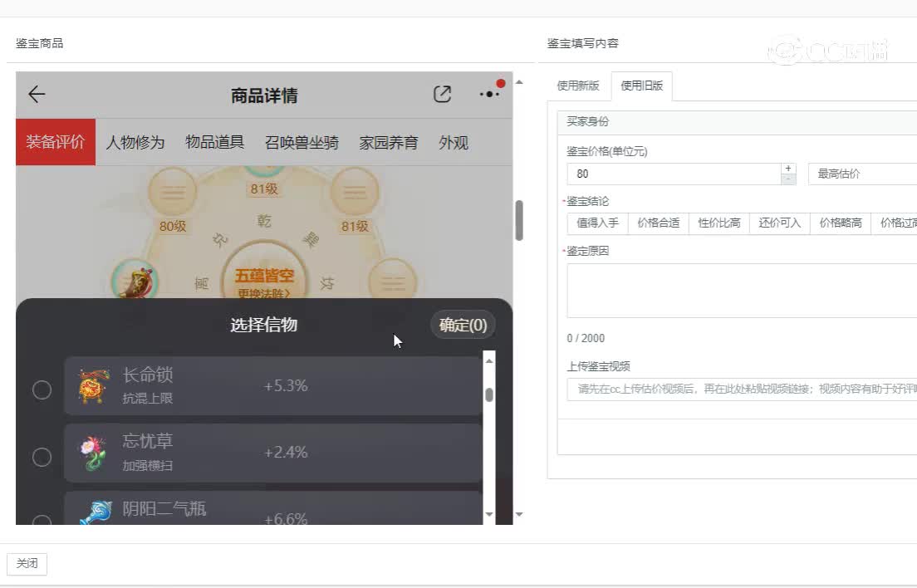Choose conclusion 价格合适
The image size is (917, 588).
point(659,223)
